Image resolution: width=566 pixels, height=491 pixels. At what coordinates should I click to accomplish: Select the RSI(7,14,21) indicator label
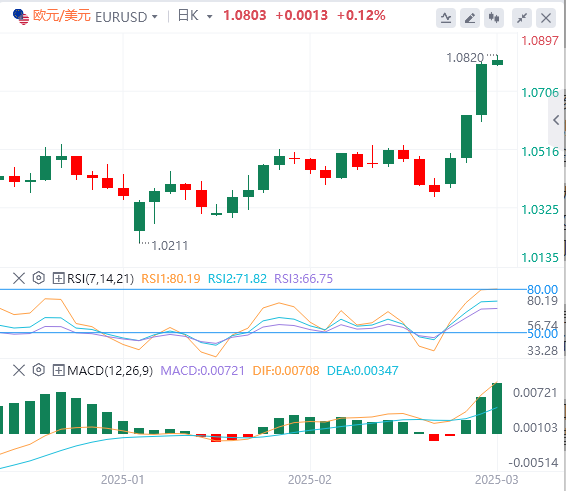click(100, 278)
